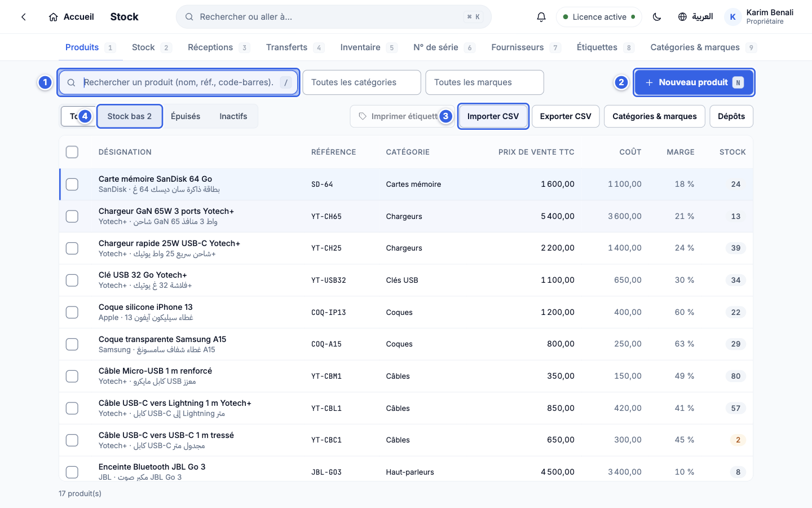Select the Inactifs filter
812x508 pixels.
click(x=233, y=116)
